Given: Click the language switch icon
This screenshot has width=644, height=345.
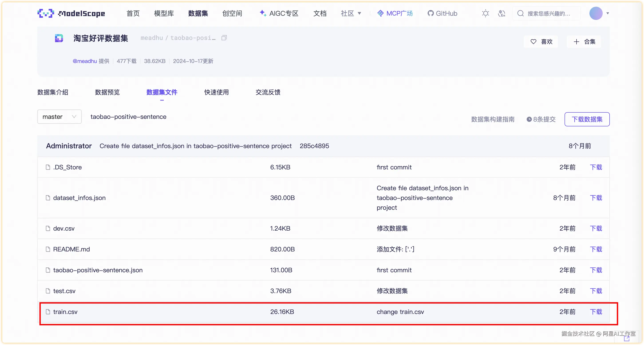Looking at the screenshot, I should point(502,13).
